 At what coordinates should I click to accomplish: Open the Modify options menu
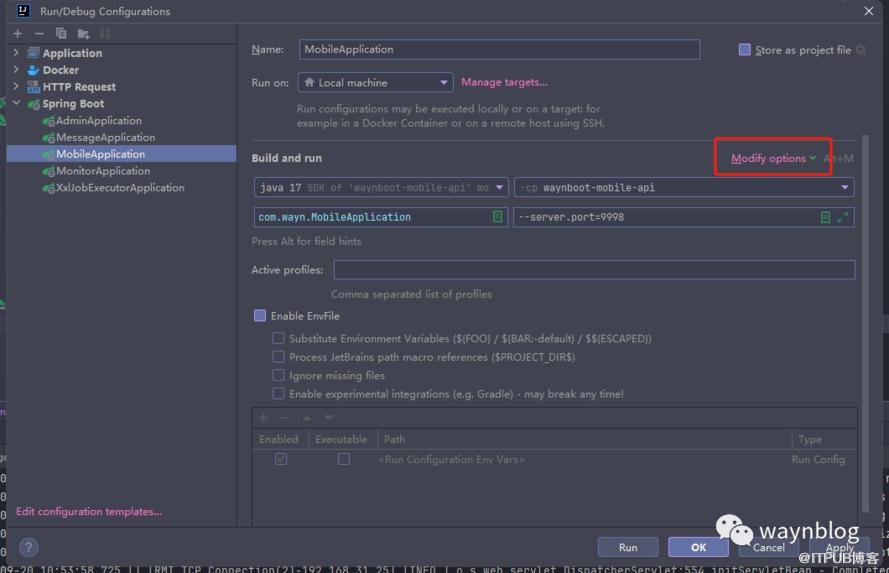coord(772,158)
